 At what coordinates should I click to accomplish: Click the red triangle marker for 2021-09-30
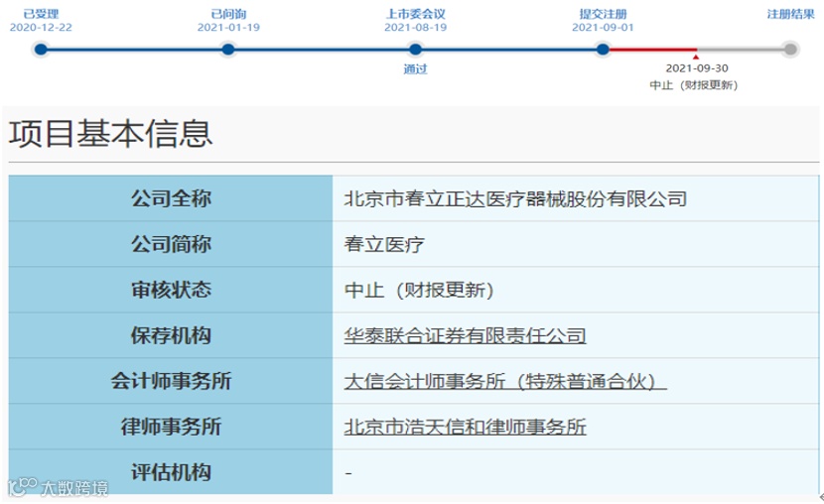pos(696,57)
